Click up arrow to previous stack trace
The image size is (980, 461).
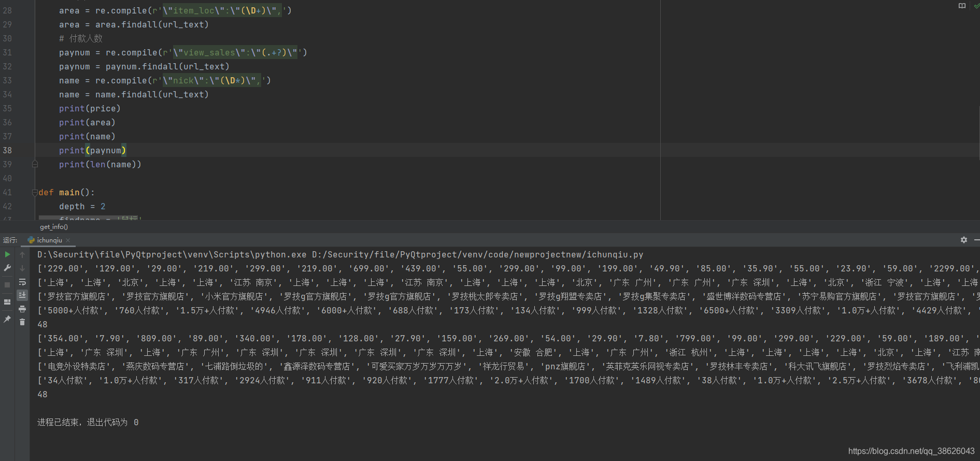22,254
